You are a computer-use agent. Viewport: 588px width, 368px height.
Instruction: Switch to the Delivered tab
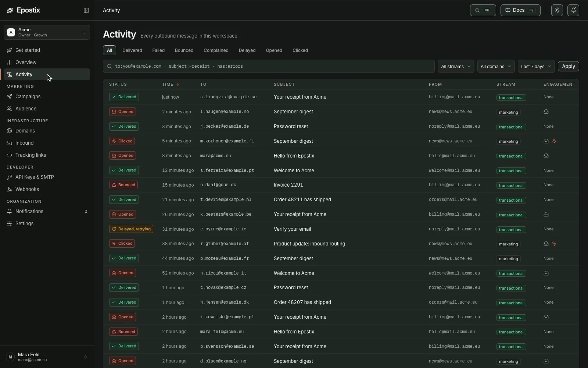coord(132,50)
